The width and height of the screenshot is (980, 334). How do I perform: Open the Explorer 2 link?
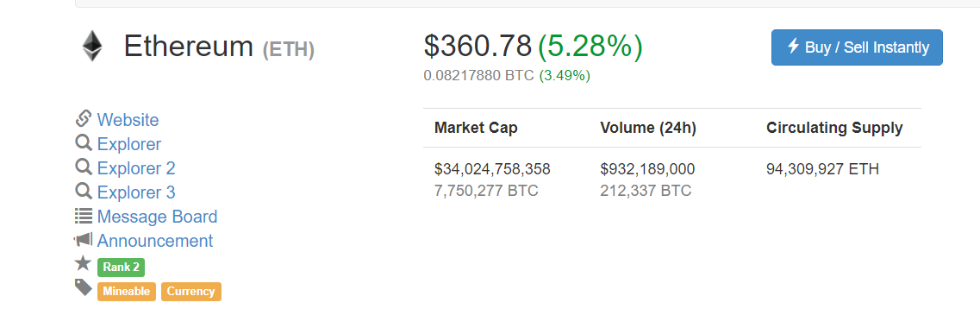tap(136, 168)
